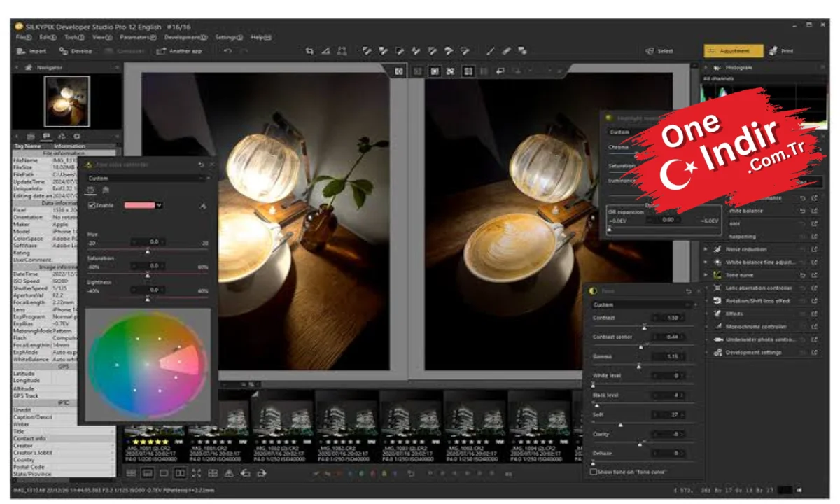Image resolution: width=840 pixels, height=504 pixels.
Task: Open the View menu
Action: pos(102,37)
